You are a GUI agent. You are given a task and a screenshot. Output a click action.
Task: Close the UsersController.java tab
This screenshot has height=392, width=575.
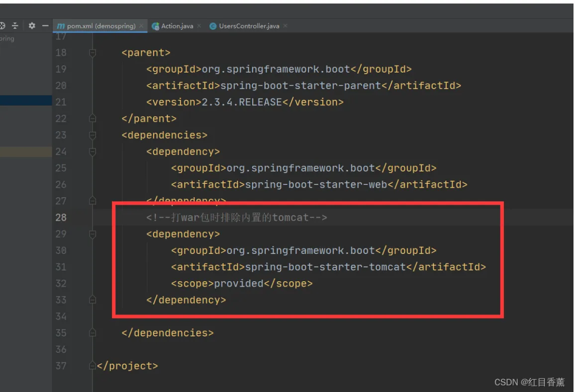[285, 26]
